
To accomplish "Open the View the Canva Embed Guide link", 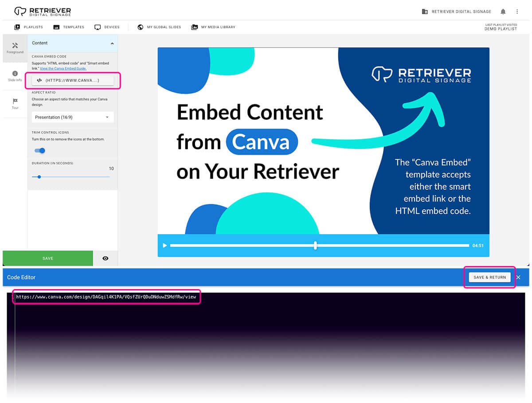I will pos(63,69).
